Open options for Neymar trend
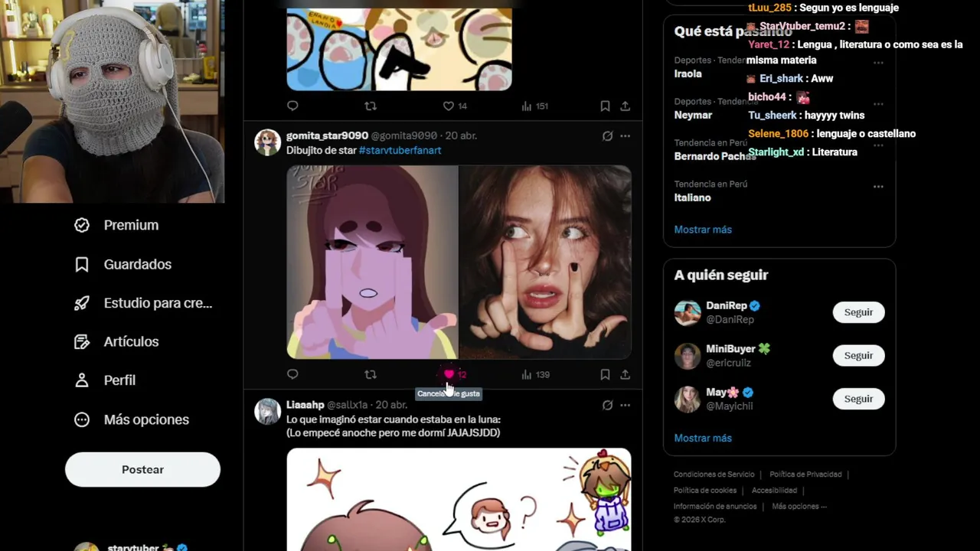 (x=878, y=103)
